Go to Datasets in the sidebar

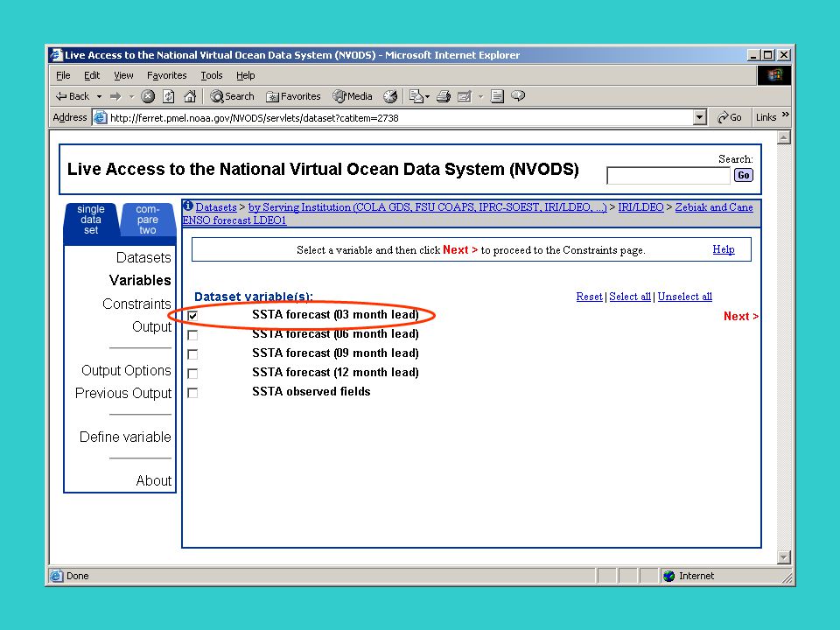point(143,257)
